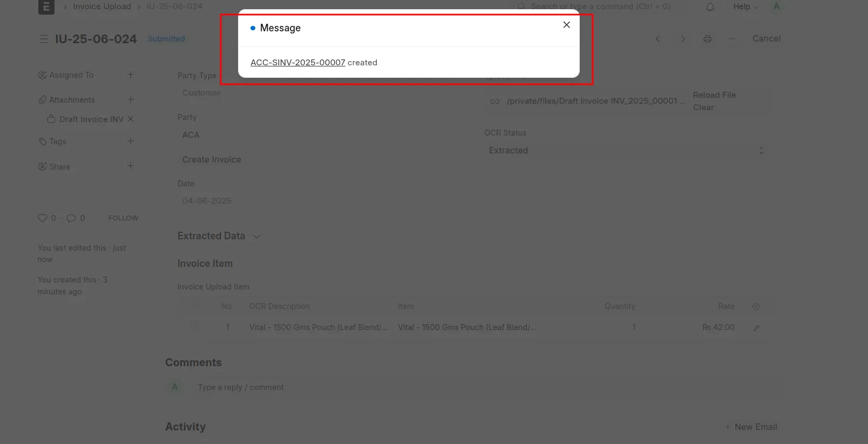Add an assignee with Assigned To plus
This screenshot has height=444, width=868.
(130, 75)
